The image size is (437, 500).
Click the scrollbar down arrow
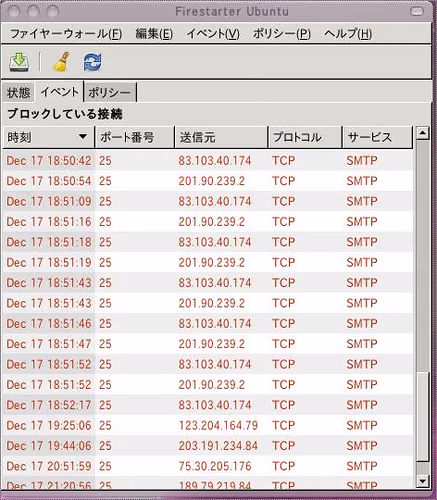(423, 481)
